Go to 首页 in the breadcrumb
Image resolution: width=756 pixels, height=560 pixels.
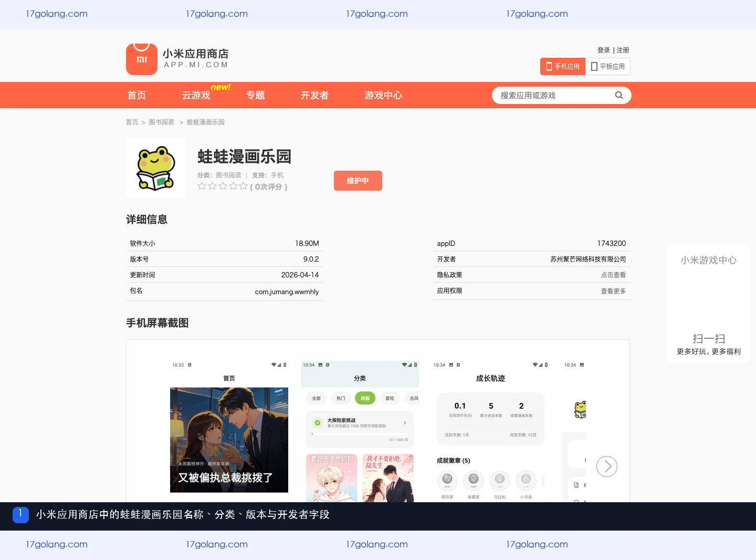[x=132, y=122]
